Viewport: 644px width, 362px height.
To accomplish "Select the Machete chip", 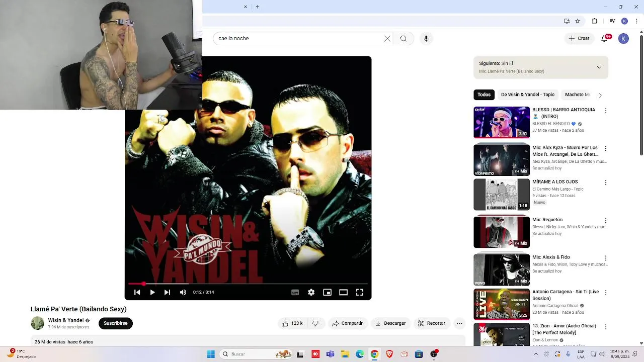I will (577, 95).
